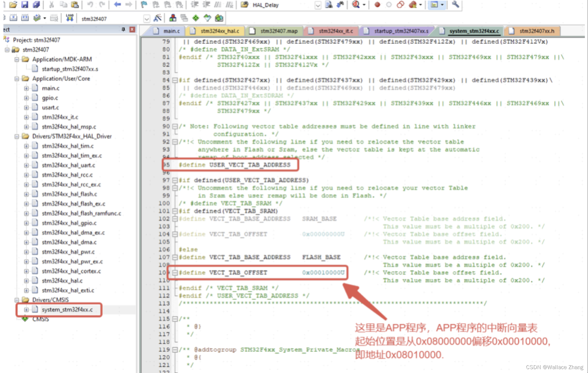Image resolution: width=588 pixels, height=373 pixels.
Task: Open the batch build dropdown arrow
Action: click(x=45, y=18)
